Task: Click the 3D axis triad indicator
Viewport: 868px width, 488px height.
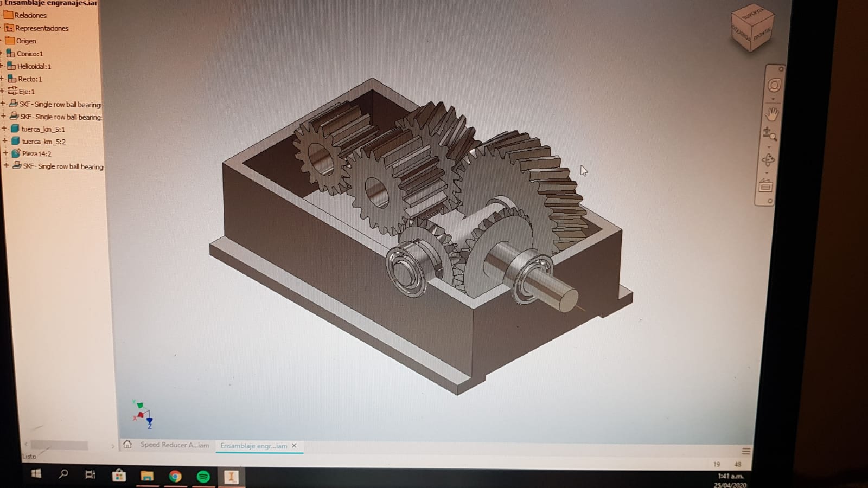Action: tap(142, 414)
